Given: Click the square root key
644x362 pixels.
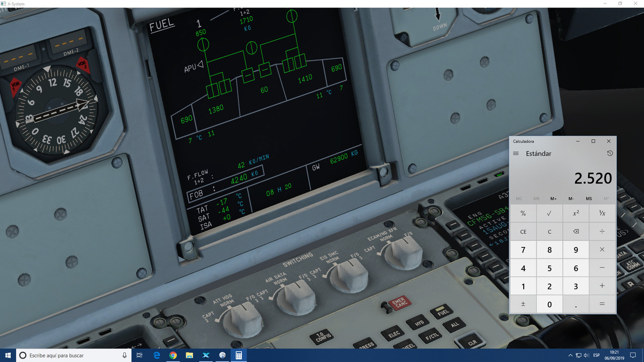Looking at the screenshot, I should 549,213.
